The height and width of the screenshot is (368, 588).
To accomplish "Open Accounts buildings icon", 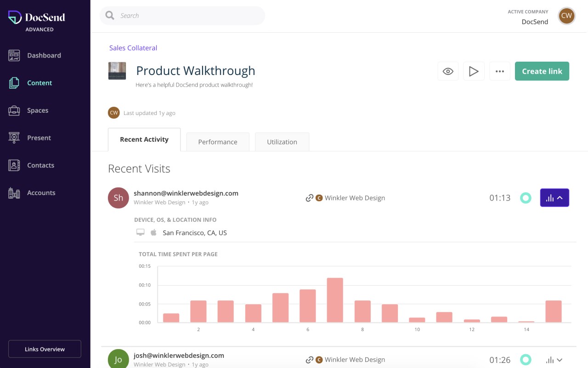I will 14,193.
